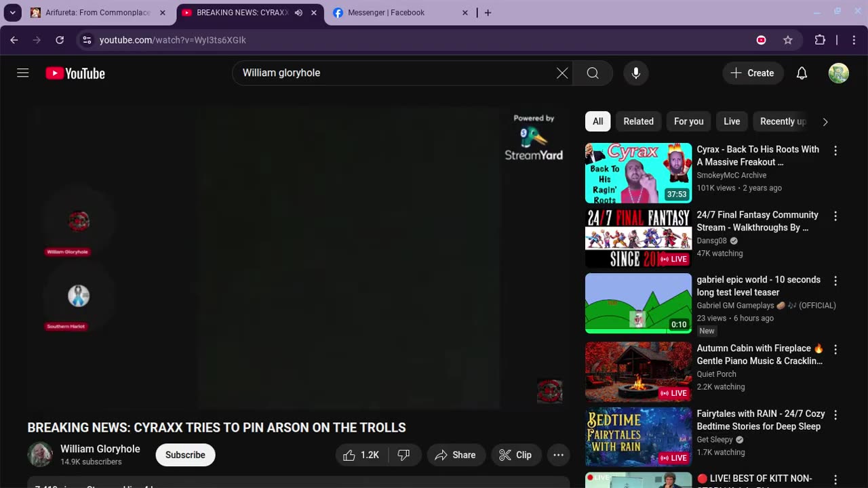Viewport: 868px width, 488px height.
Task: Open Quiet Porch channel link
Action: coord(716,374)
